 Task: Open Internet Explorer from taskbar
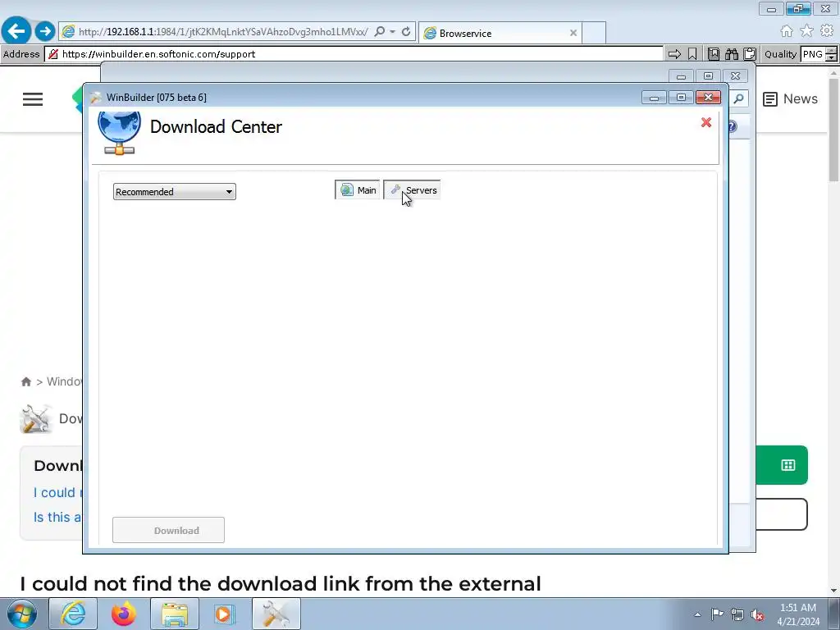(73, 614)
